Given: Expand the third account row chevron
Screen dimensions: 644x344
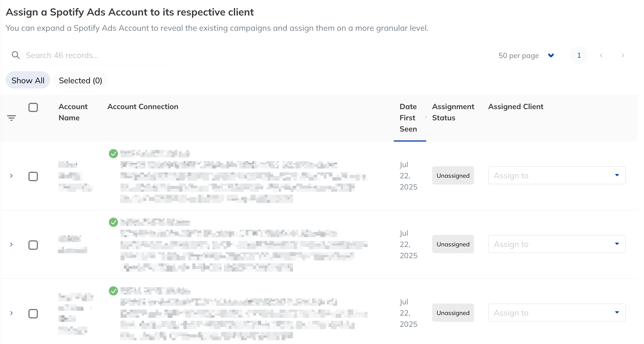Looking at the screenshot, I should point(11,313).
